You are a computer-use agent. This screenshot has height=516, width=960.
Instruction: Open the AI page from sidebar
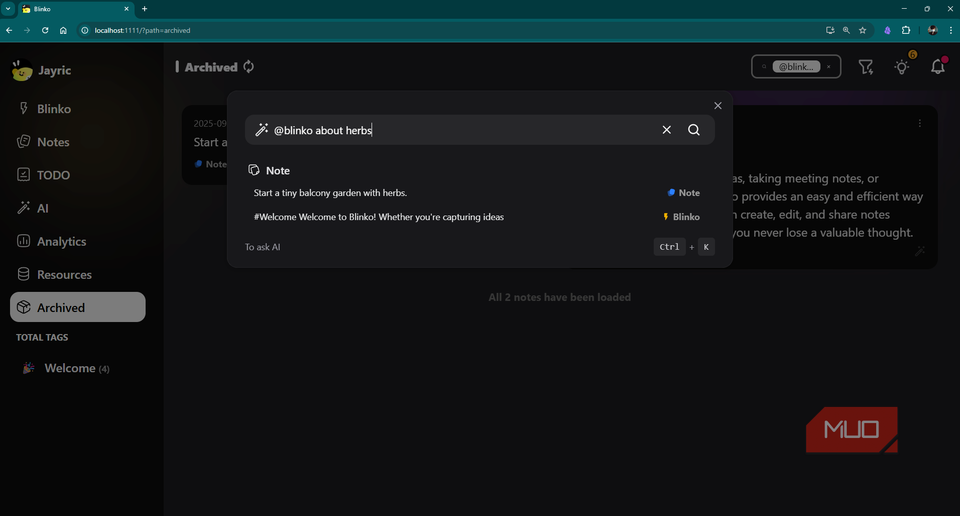coord(42,208)
